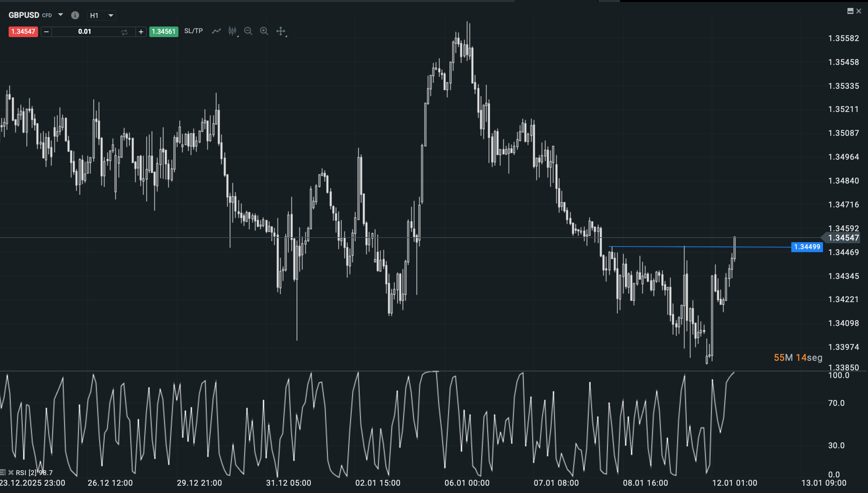This screenshot has height=493, width=868.
Task: Click the line chart indicators icon
Action: (x=216, y=31)
